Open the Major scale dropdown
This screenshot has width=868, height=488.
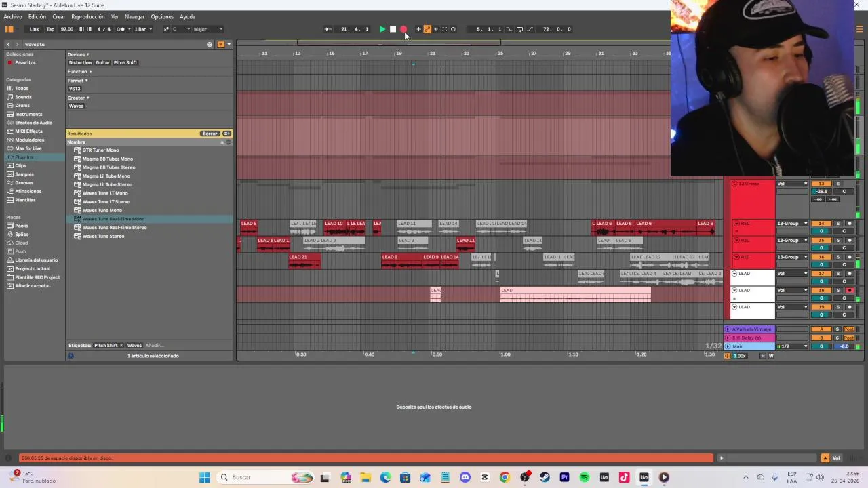tap(208, 29)
